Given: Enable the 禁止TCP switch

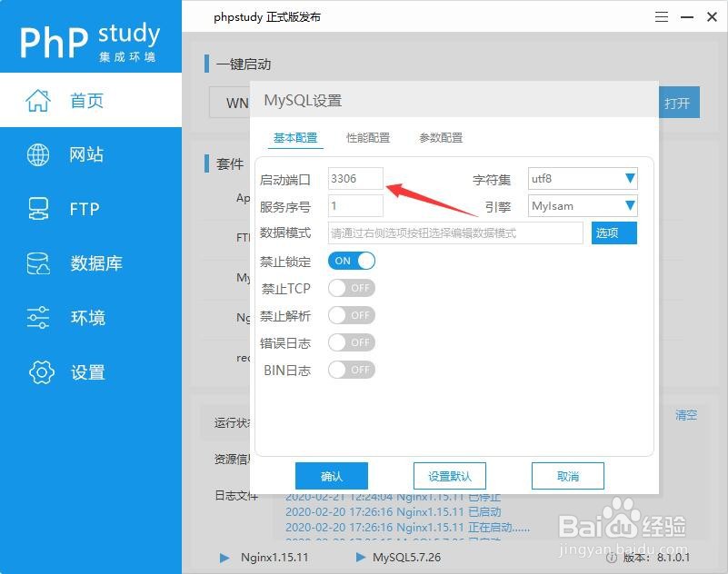Looking at the screenshot, I should pyautogui.click(x=352, y=288).
